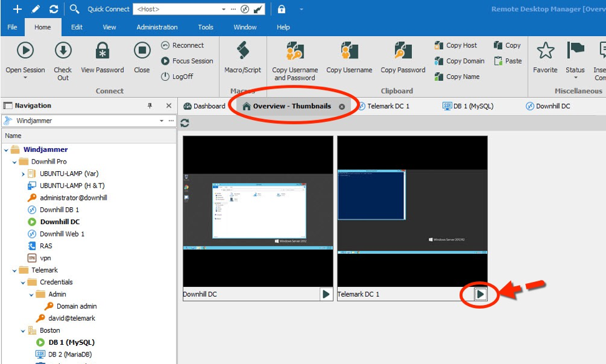Click the refresh icon above thumbnails
The height and width of the screenshot is (364, 606).
pyautogui.click(x=185, y=123)
